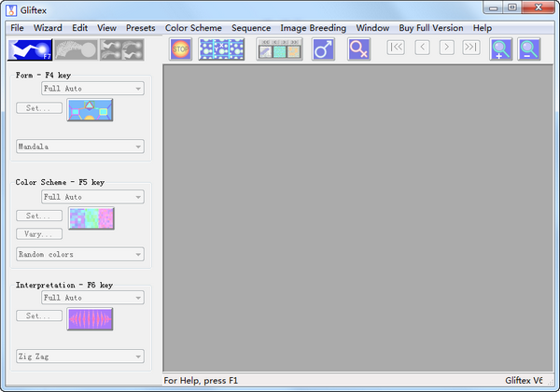
Task: Click the greyed double variation icon
Action: coord(121,49)
